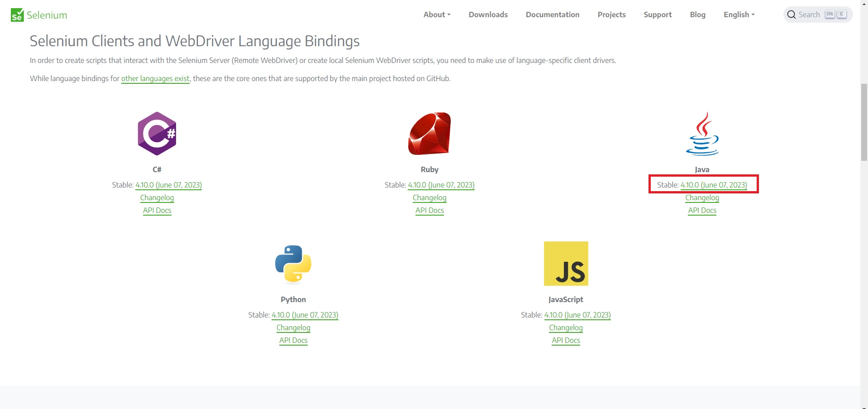This screenshot has width=868, height=409.
Task: Open API Docs for Ruby
Action: 429,210
